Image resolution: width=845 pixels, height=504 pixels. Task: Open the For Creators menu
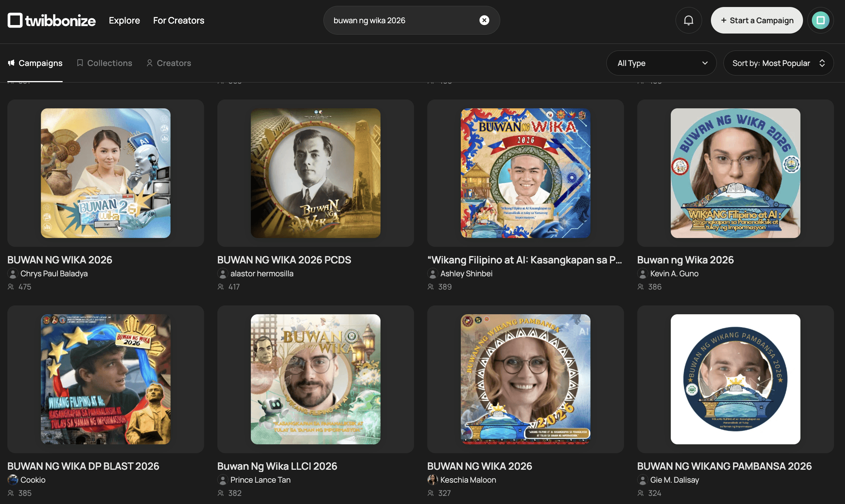[179, 20]
